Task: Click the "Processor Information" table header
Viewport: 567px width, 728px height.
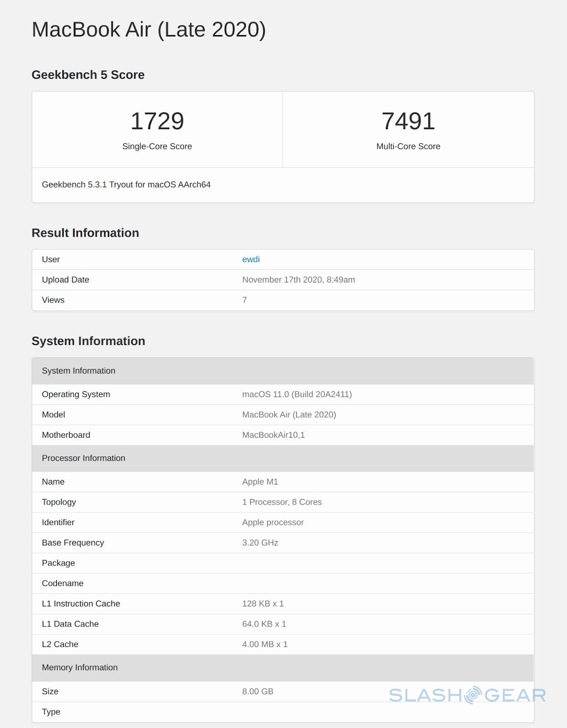Action: (283, 458)
